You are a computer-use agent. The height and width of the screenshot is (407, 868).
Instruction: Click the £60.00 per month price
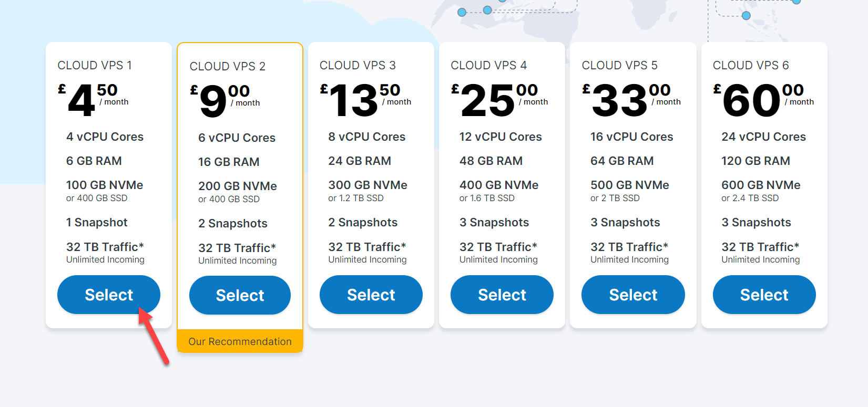tap(762, 100)
